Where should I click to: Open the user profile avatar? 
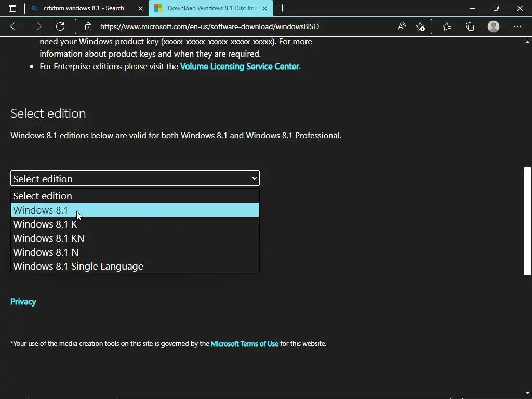(494, 26)
